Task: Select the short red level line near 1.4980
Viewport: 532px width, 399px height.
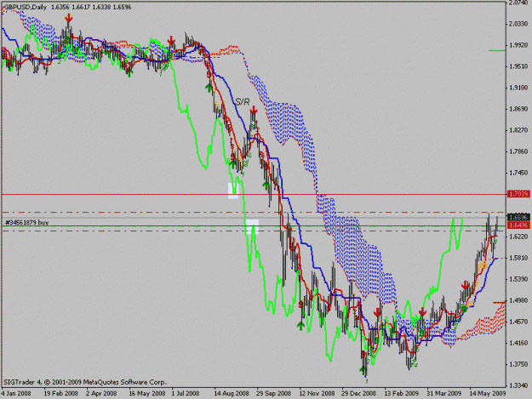Action: [500, 302]
